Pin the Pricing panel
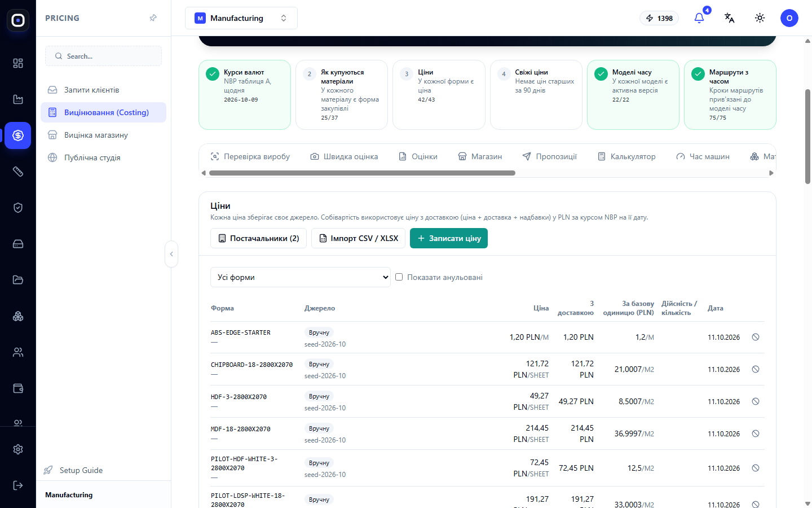 (153, 18)
